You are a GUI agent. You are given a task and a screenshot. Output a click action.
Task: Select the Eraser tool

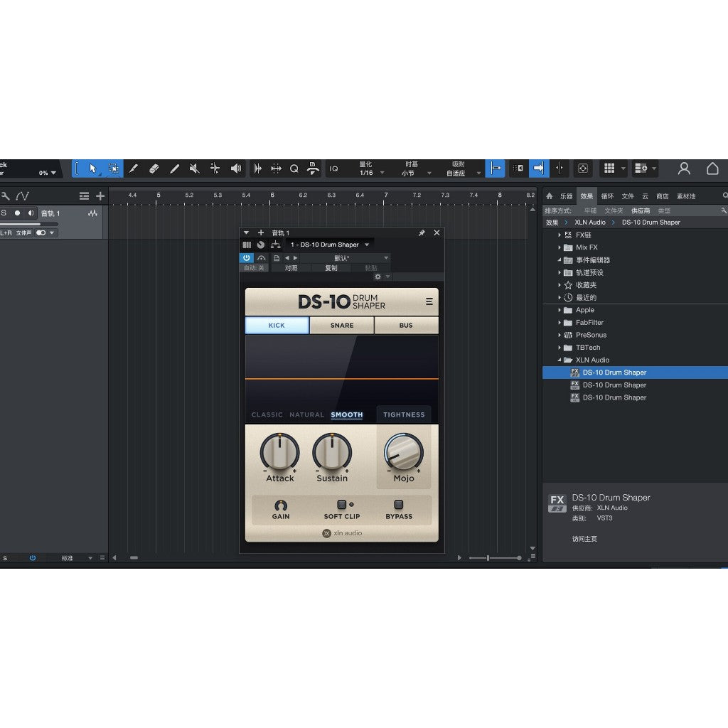click(154, 168)
